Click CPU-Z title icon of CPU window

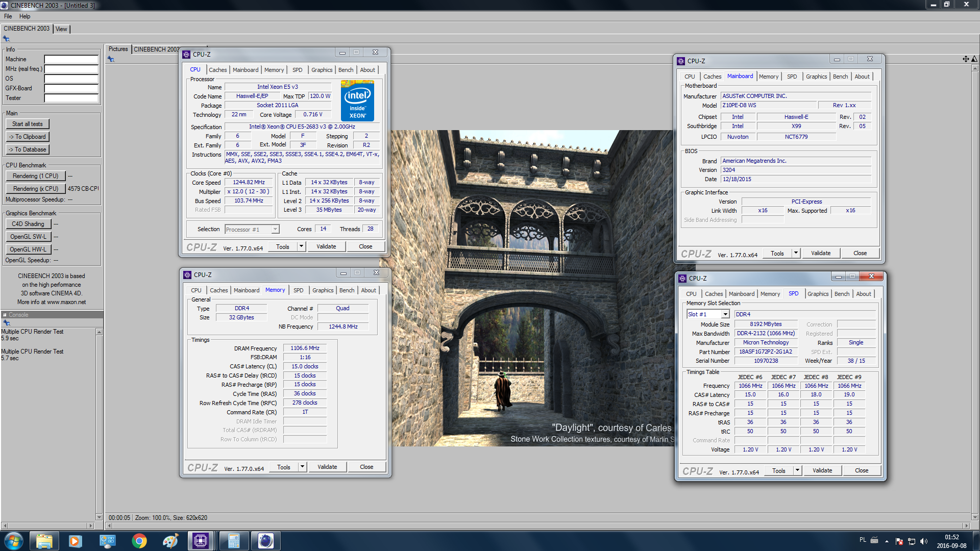click(187, 54)
